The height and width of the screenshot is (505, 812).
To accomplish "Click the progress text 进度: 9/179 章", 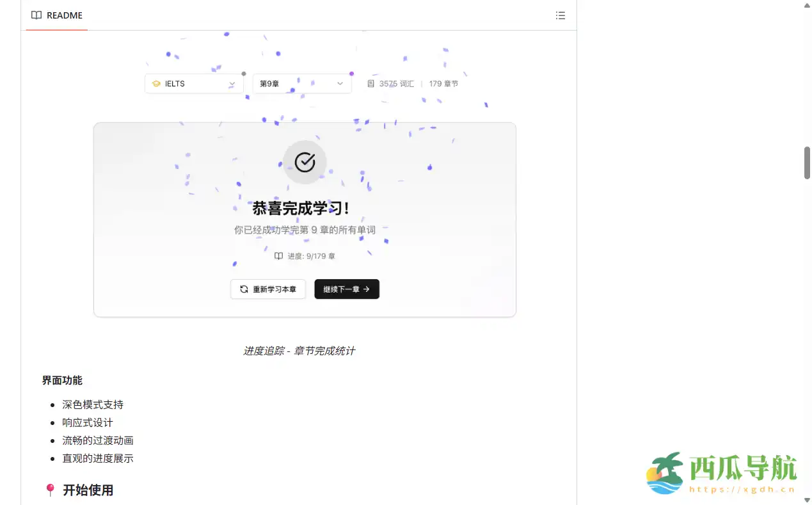I will click(310, 255).
